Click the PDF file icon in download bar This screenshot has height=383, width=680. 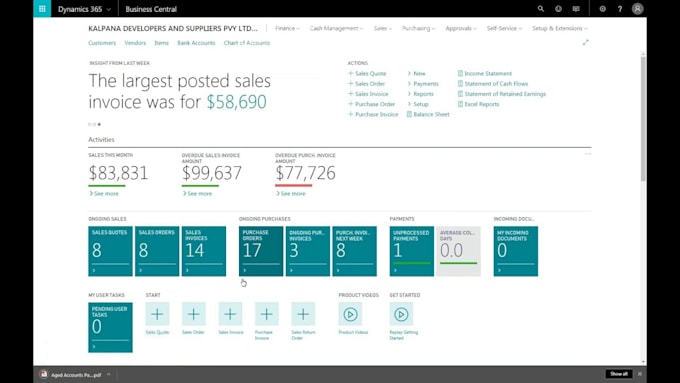click(43, 374)
